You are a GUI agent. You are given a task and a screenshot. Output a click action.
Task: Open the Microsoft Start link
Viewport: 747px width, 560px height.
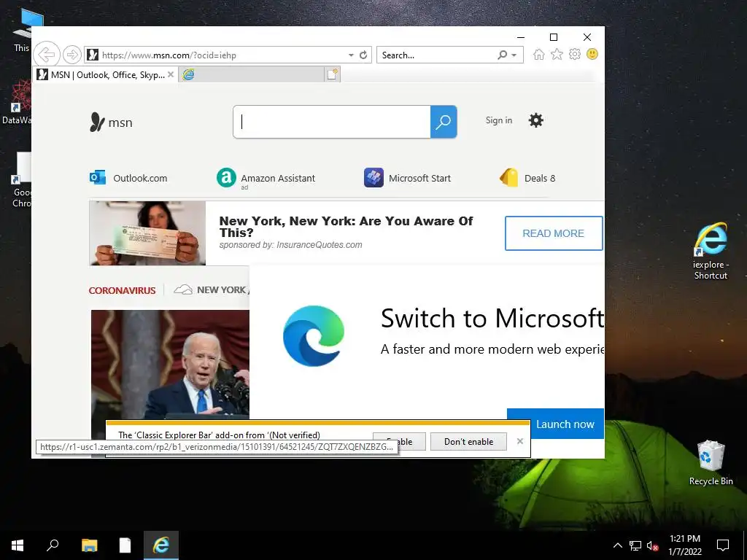(x=407, y=178)
